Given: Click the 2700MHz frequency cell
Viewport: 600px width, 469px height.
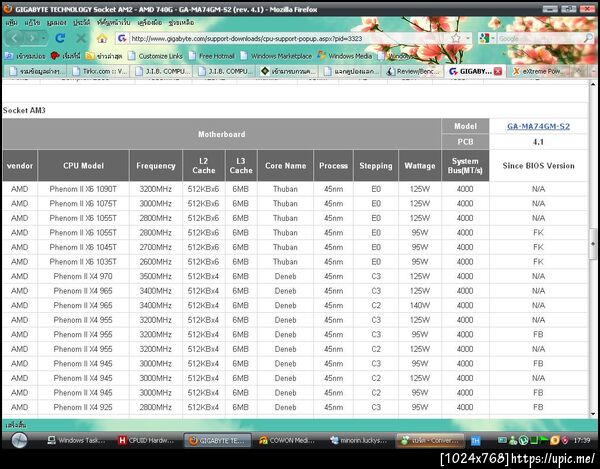Looking at the screenshot, I should pos(155,247).
